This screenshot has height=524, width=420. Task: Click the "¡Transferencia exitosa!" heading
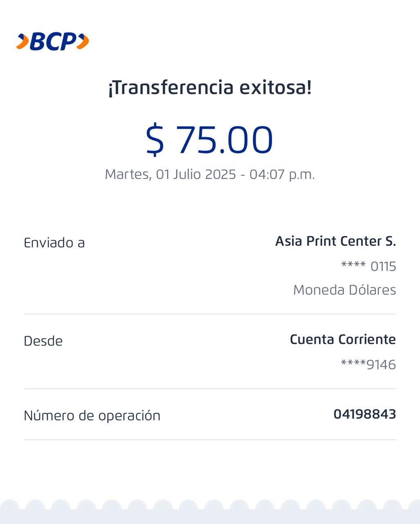click(210, 87)
